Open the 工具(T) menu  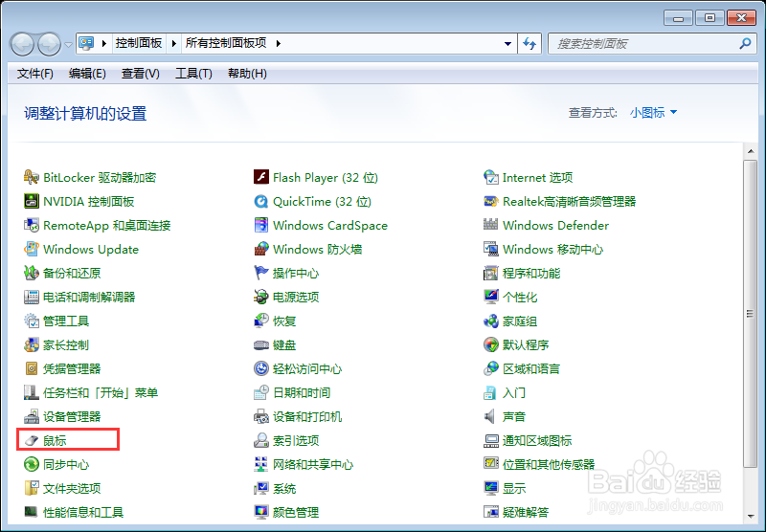point(194,74)
